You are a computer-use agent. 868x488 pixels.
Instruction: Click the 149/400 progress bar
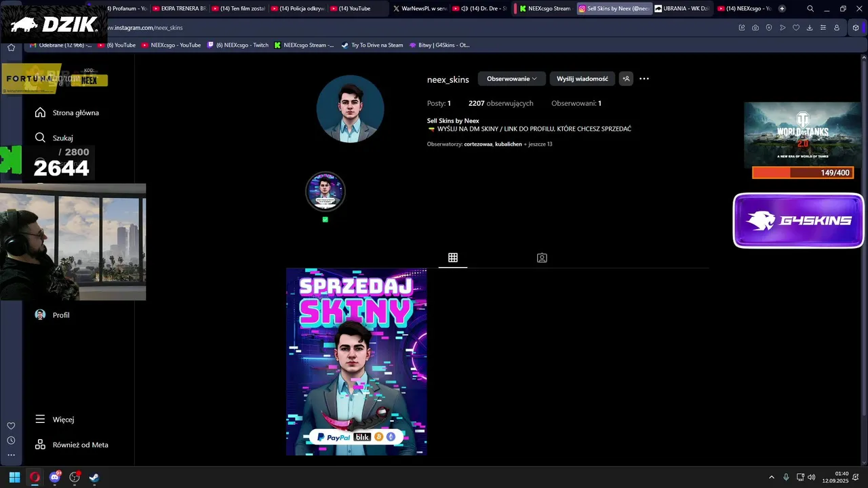point(802,173)
